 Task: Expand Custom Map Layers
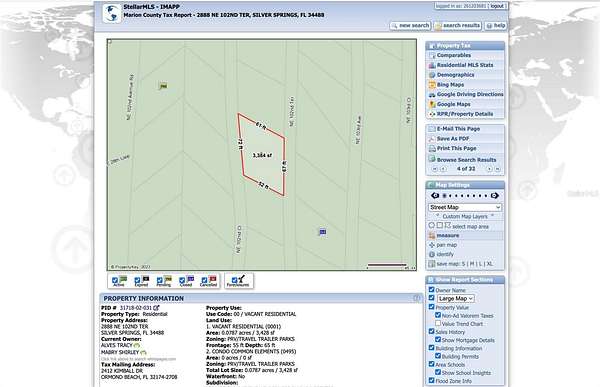(465, 216)
